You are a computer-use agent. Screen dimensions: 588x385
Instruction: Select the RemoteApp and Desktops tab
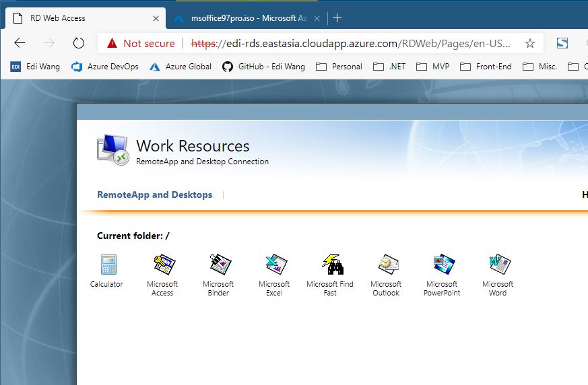tap(154, 195)
